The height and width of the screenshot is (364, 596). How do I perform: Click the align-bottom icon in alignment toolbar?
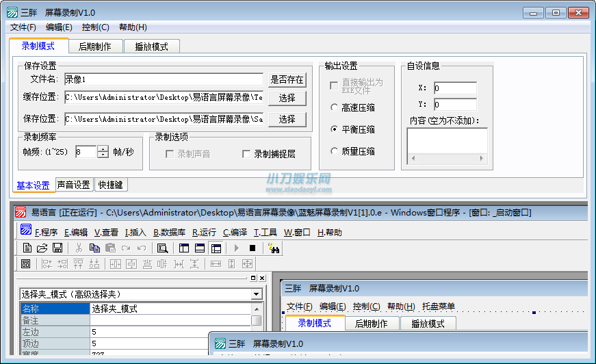point(94,263)
